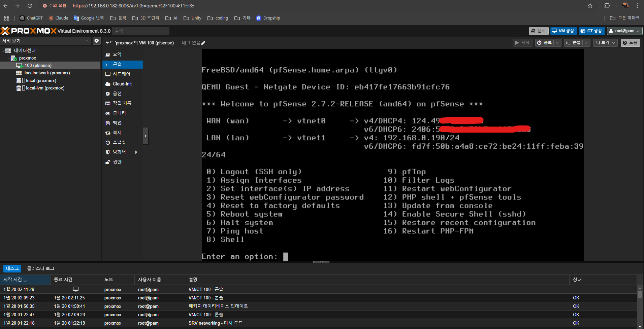Screen dimensions: 644x329
Task: Click Create CT (CT 생성) button
Action: point(592,31)
